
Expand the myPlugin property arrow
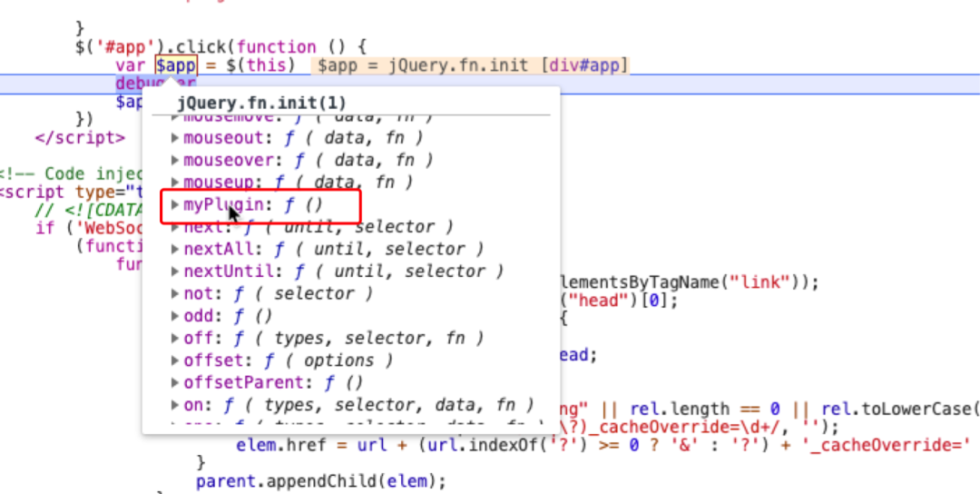[176, 204]
